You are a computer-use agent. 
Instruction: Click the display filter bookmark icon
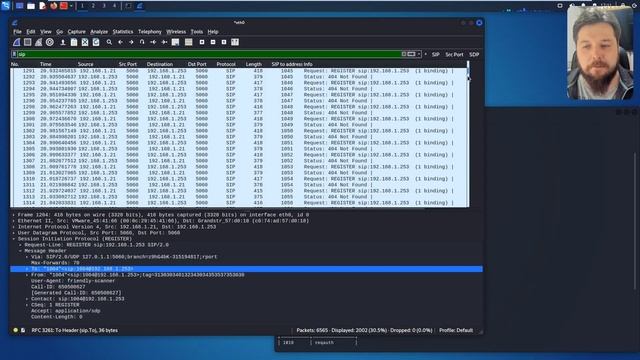[14, 54]
